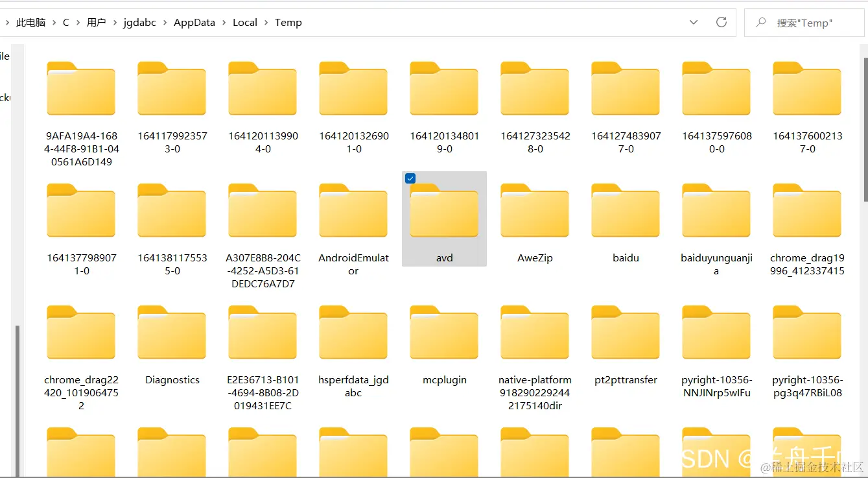The height and width of the screenshot is (478, 868).
Task: Expand chevron after jgdabc in path
Action: point(165,22)
